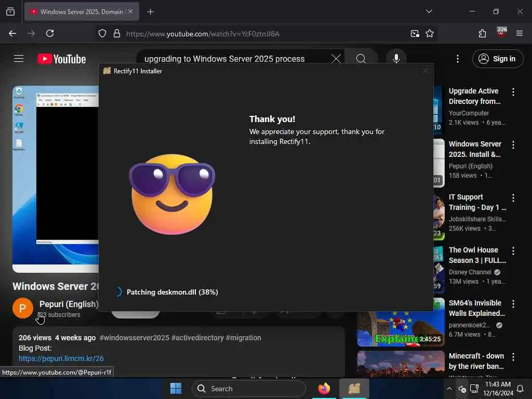This screenshot has width=532, height=399.
Task: Open Windows Server 2025 Install video suggestion
Action: [475, 149]
